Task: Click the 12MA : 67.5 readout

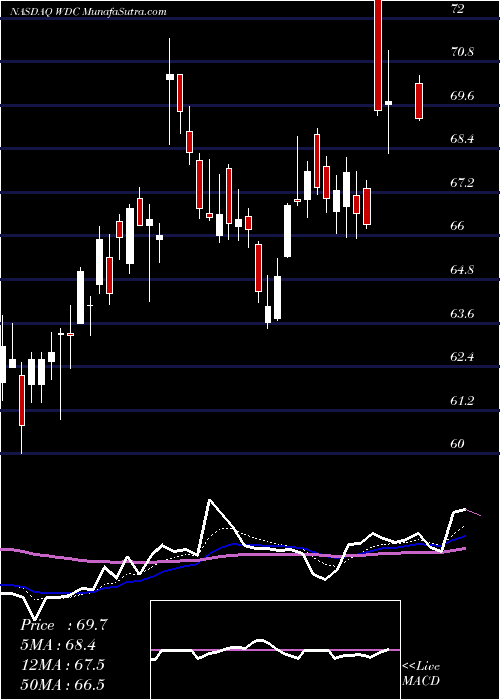Action: pyautogui.click(x=62, y=665)
